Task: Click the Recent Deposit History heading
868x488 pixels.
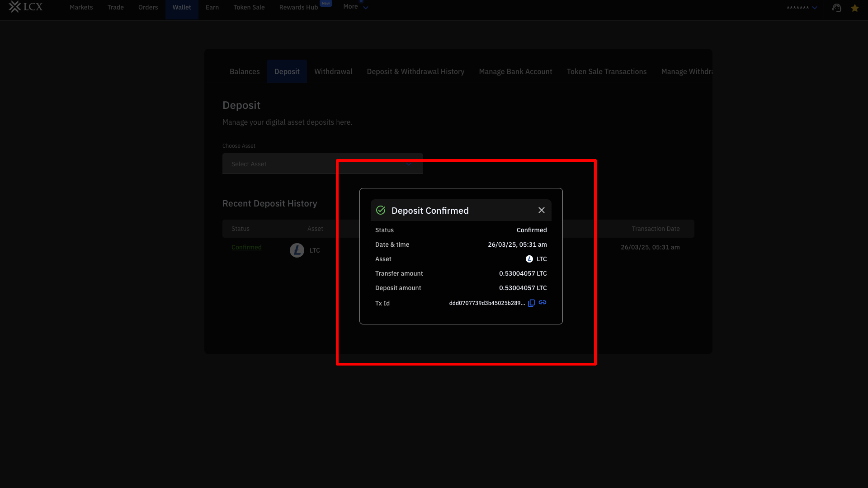Action: click(x=270, y=203)
